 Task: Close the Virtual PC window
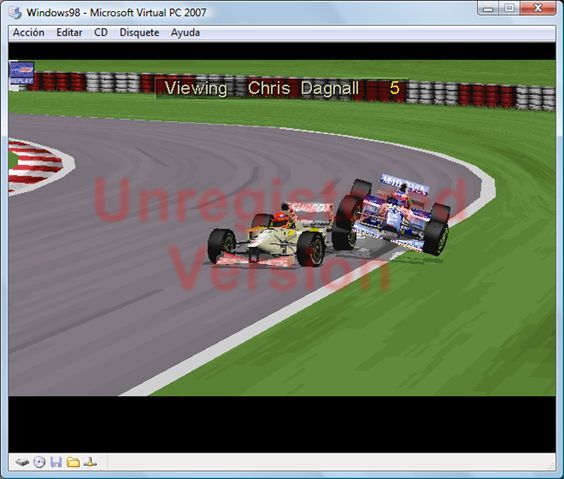coord(538,9)
